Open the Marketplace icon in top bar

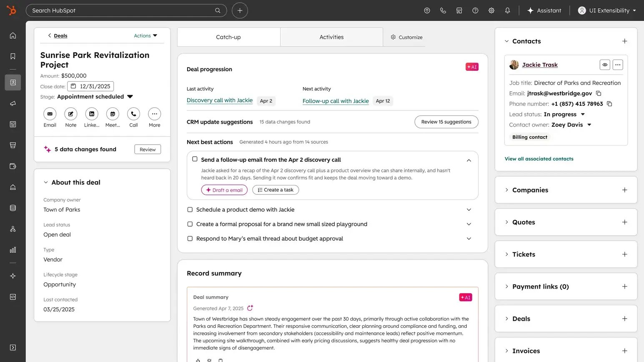coord(459,10)
